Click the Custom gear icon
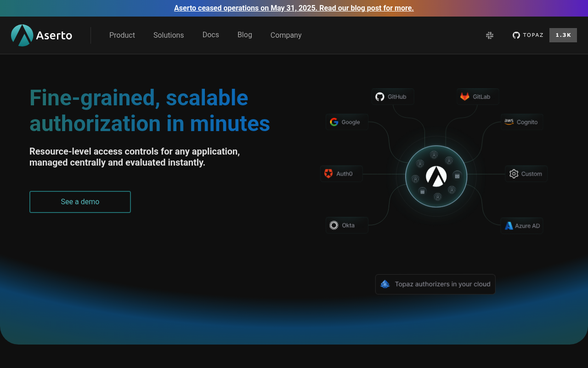 [x=514, y=174]
